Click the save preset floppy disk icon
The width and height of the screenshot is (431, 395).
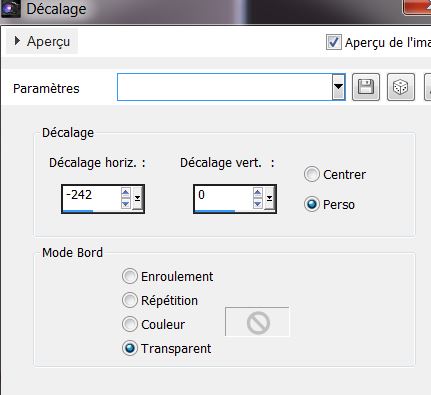click(x=366, y=87)
